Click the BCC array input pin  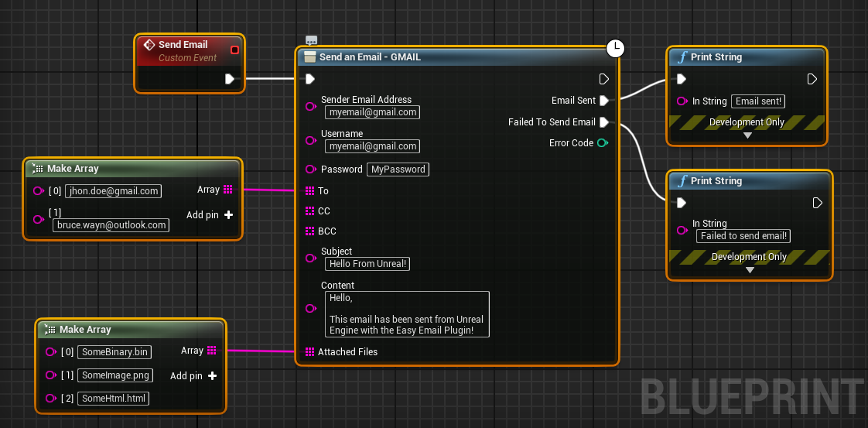click(x=310, y=231)
